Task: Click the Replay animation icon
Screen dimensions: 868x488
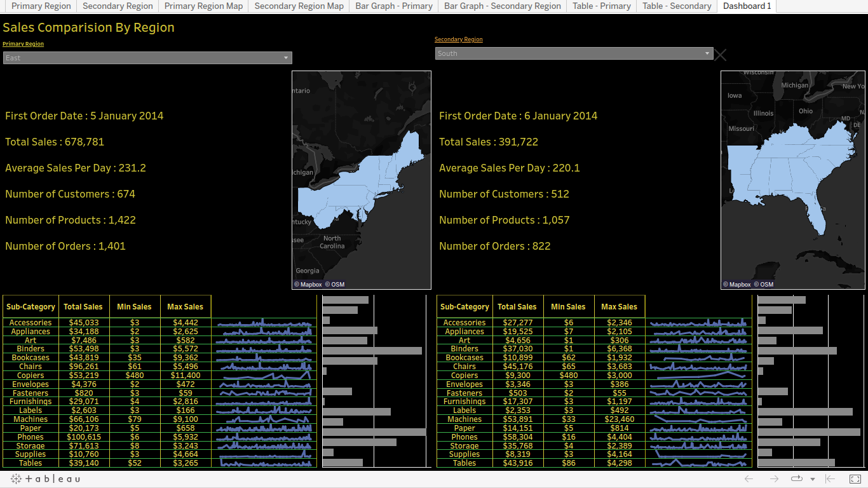Action: pos(796,479)
